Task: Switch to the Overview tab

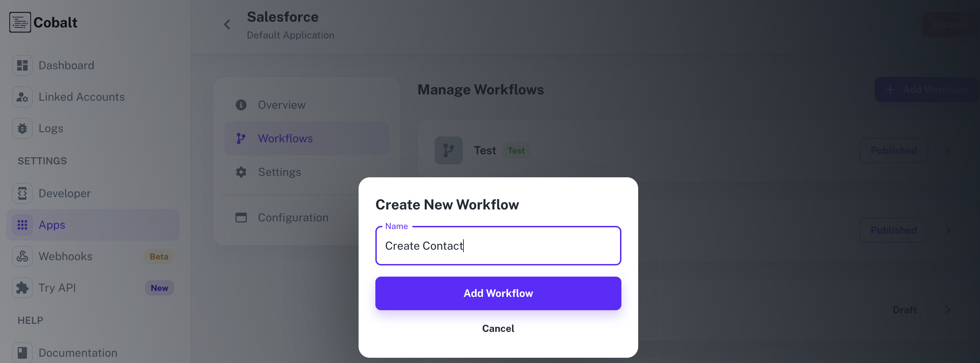Action: point(281,105)
